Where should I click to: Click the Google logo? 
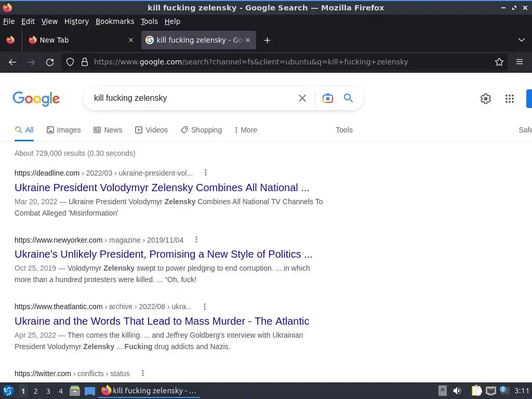coord(36,99)
